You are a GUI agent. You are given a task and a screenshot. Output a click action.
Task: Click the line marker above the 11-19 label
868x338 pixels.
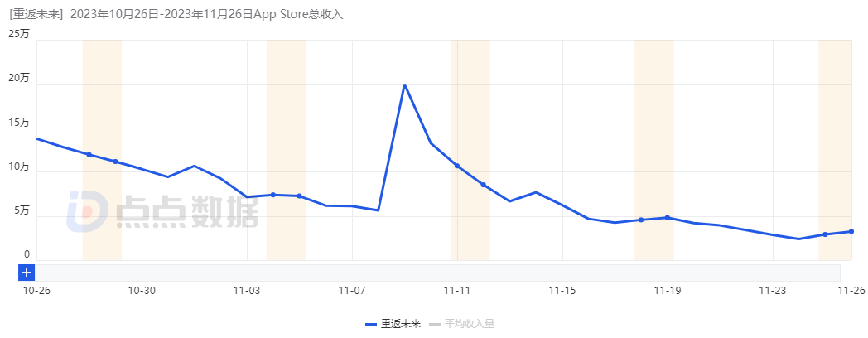click(x=668, y=218)
